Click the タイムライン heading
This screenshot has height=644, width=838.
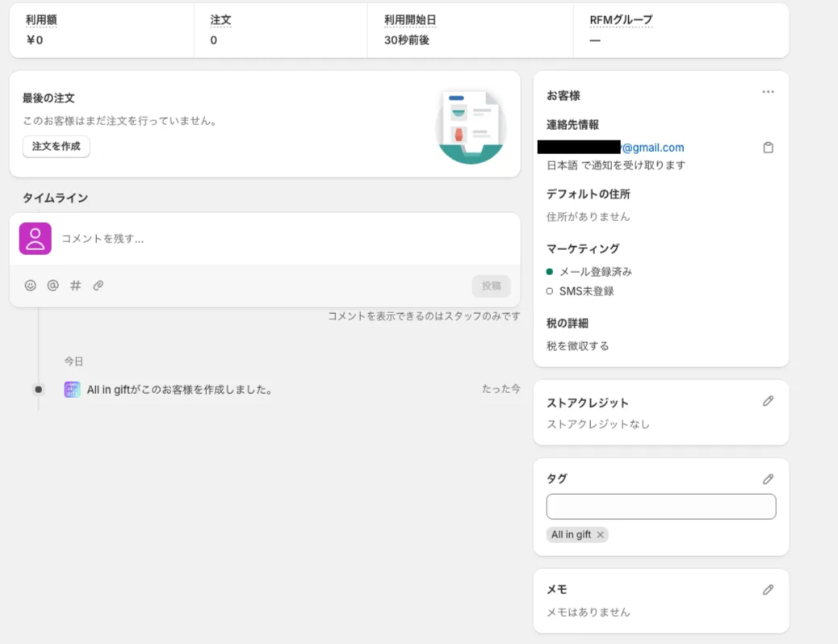point(55,198)
